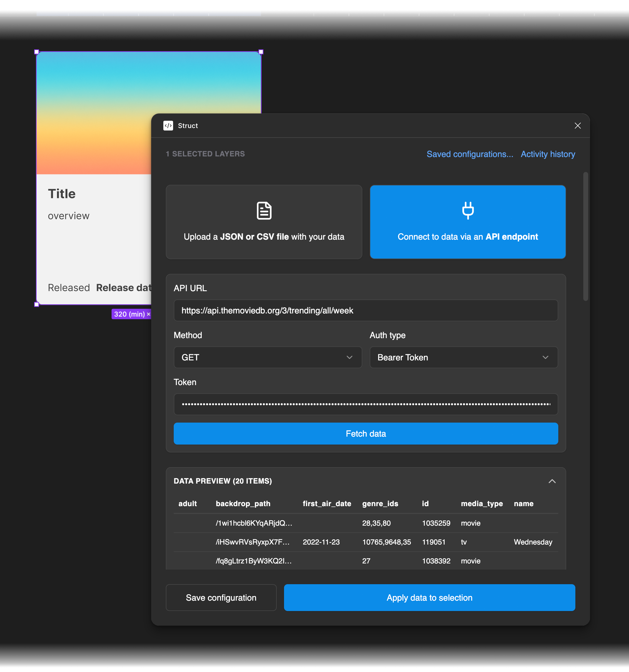Select the API endpoint connection mode
Image resolution: width=629 pixels, height=672 pixels.
coord(467,222)
